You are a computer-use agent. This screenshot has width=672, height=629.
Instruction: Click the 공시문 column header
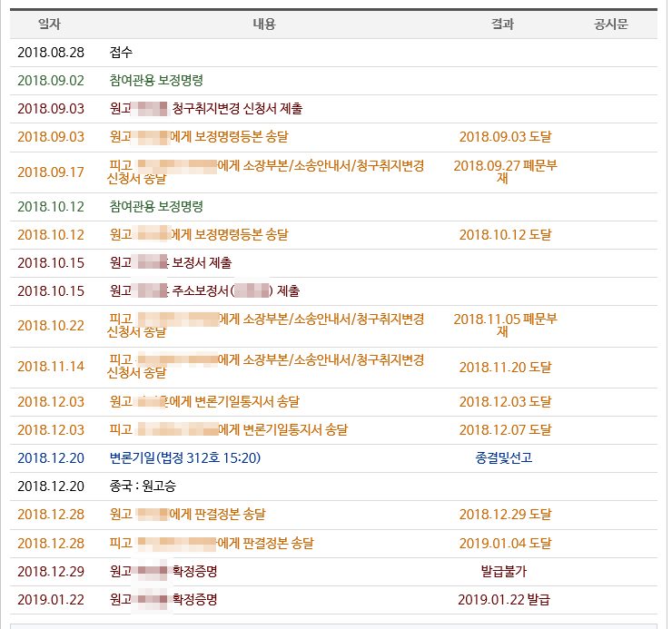tap(610, 25)
